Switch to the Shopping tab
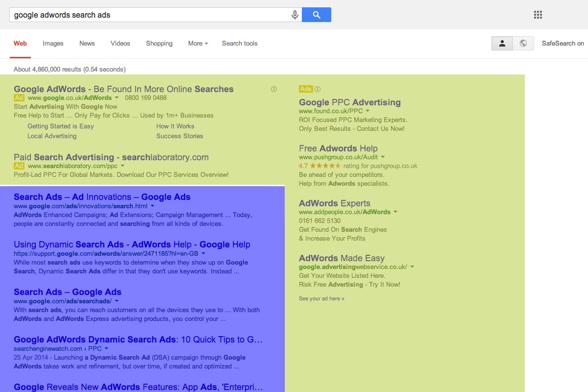Image resolution: width=588 pixels, height=392 pixels. [x=159, y=43]
